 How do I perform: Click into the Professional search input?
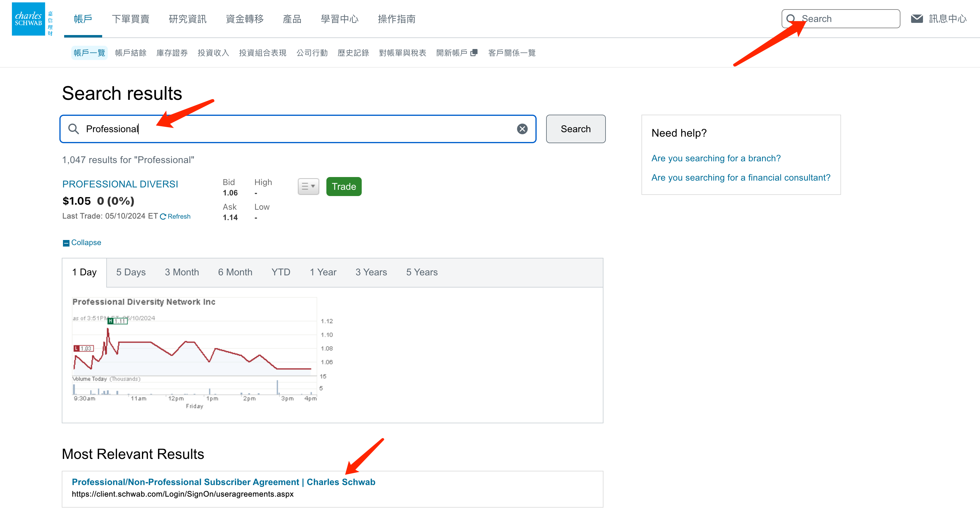[298, 129]
